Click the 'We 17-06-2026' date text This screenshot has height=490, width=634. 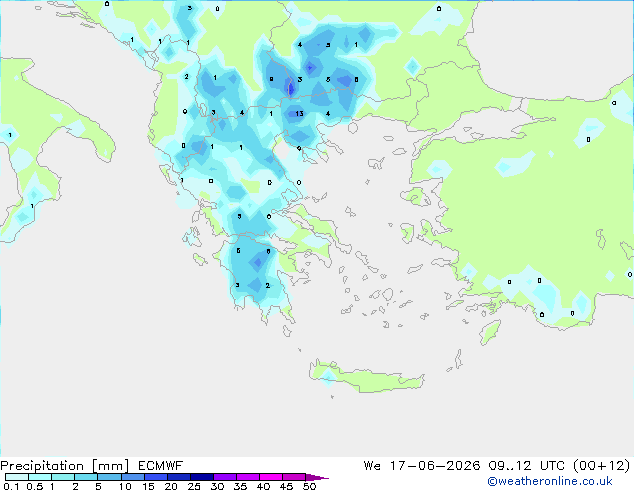point(422,466)
